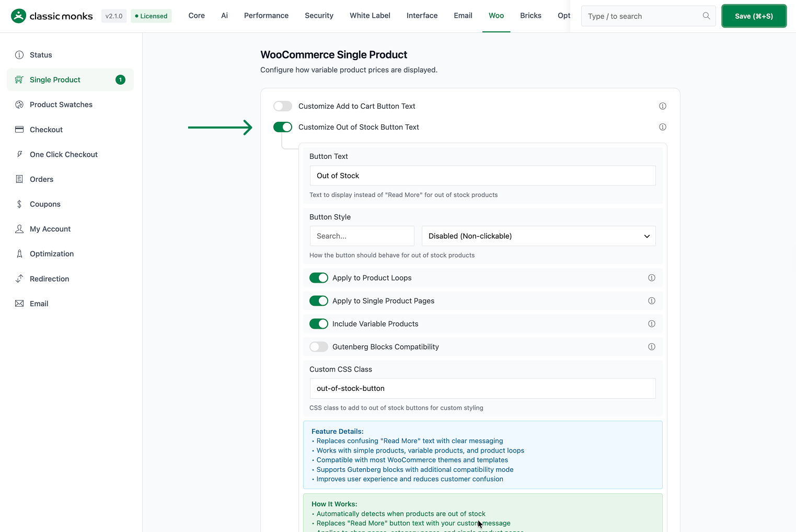Screen dimensions: 796x532
Task: Open One Click Checkout settings
Action: [x=70, y=154]
